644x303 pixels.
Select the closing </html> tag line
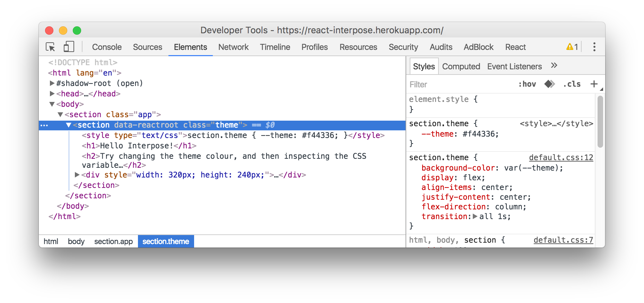(64, 216)
